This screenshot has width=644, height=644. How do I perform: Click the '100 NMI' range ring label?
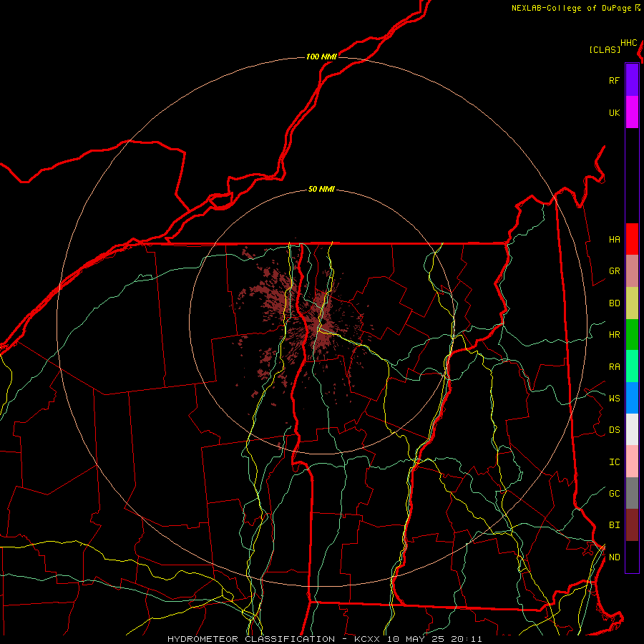(321, 57)
